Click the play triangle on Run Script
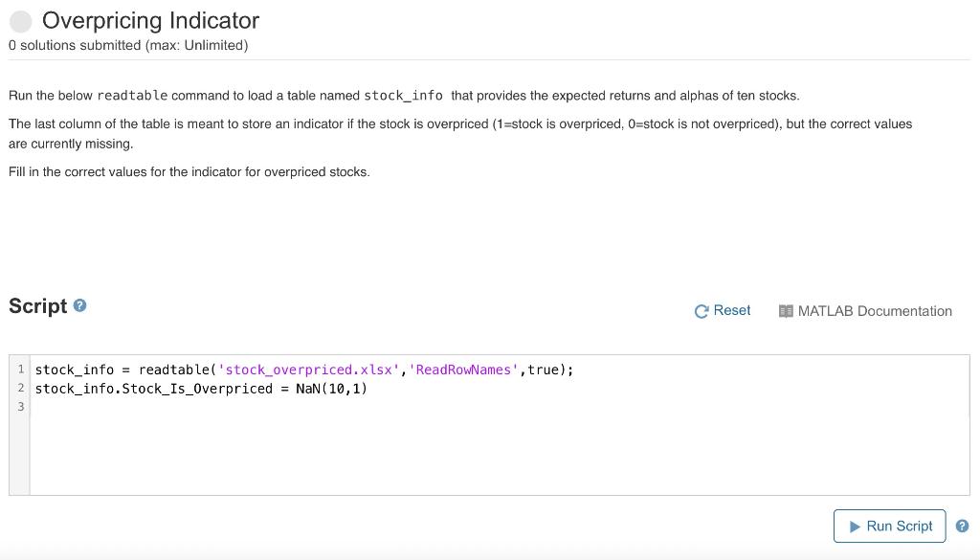Viewport: 980px width, 560px height. 854,526
